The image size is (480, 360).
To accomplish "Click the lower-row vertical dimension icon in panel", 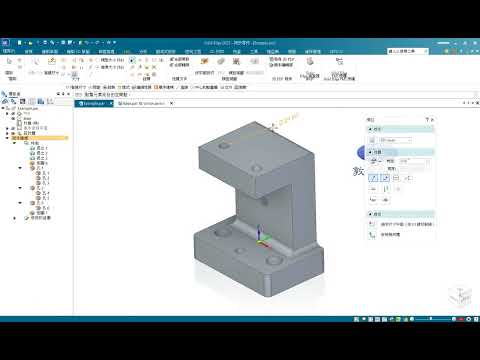I will pyautogui.click(x=386, y=189).
